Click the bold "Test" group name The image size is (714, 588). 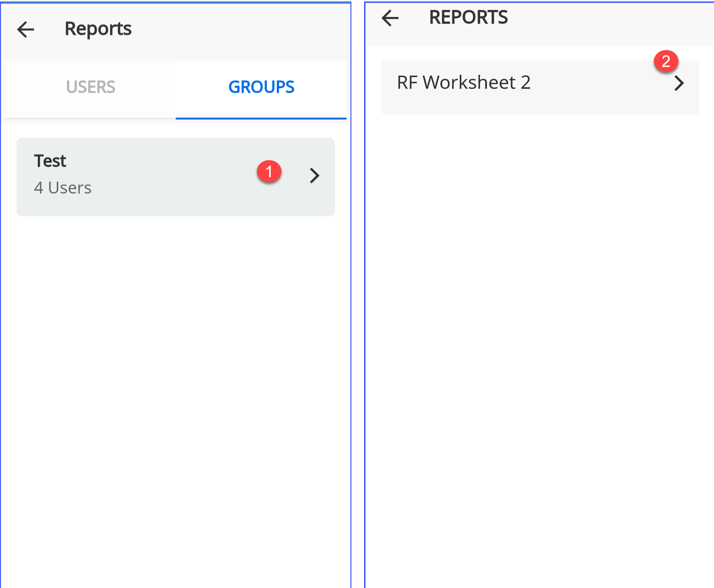50,161
